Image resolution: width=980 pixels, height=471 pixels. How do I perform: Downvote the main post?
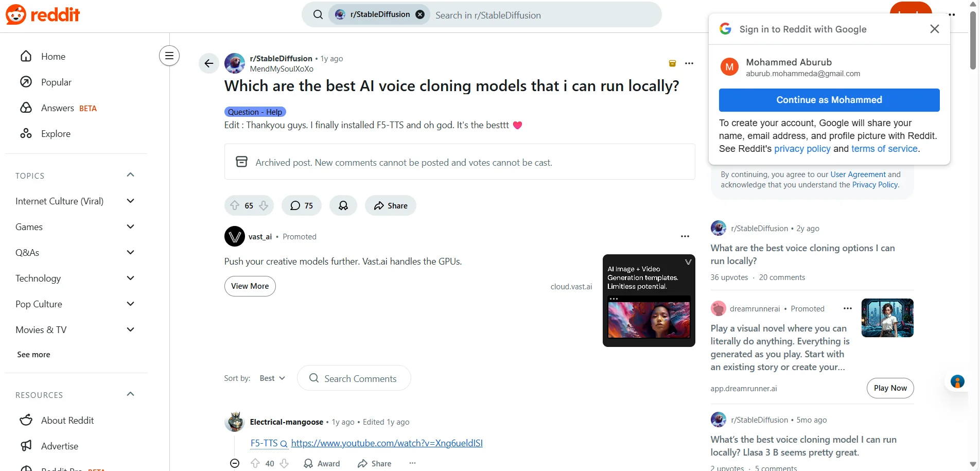pos(264,205)
